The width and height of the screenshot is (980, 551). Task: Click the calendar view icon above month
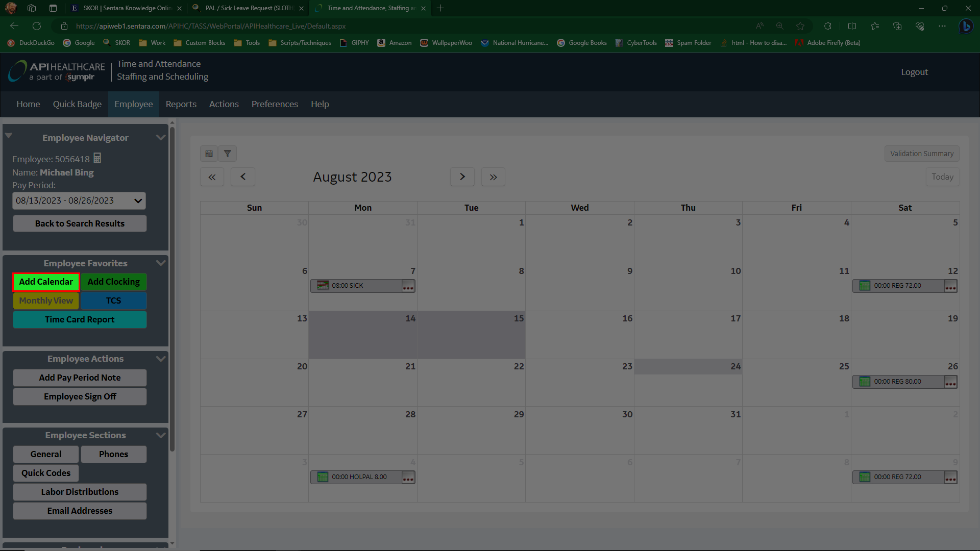209,154
